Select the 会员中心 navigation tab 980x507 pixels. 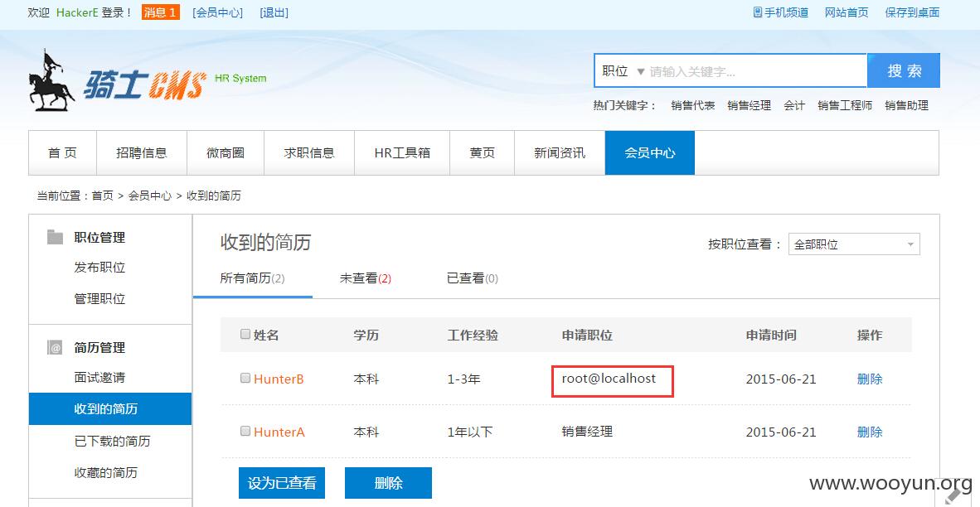click(x=650, y=153)
